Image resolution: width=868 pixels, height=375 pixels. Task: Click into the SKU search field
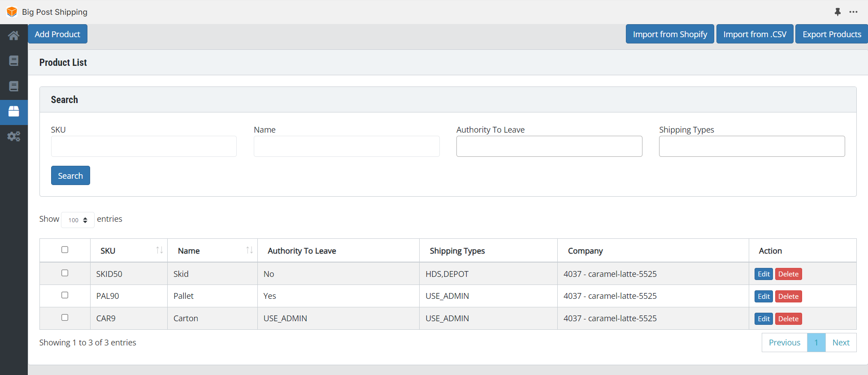point(143,147)
